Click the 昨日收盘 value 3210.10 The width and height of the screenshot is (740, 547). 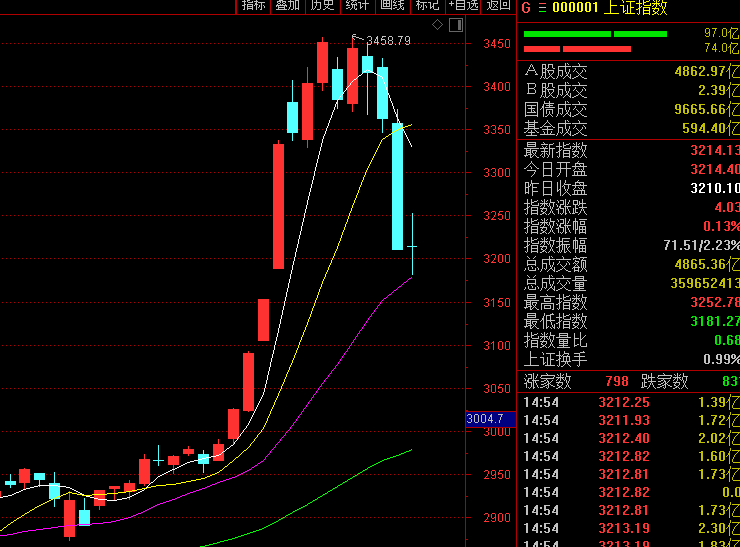click(x=715, y=189)
